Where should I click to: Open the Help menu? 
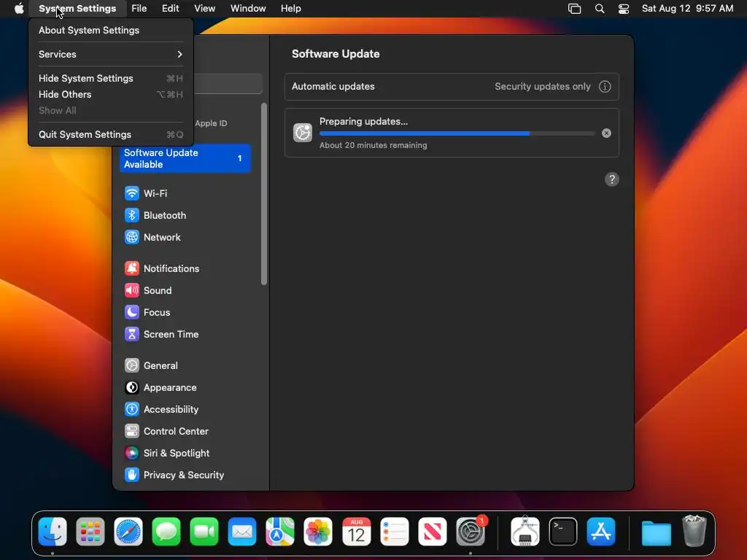[290, 9]
